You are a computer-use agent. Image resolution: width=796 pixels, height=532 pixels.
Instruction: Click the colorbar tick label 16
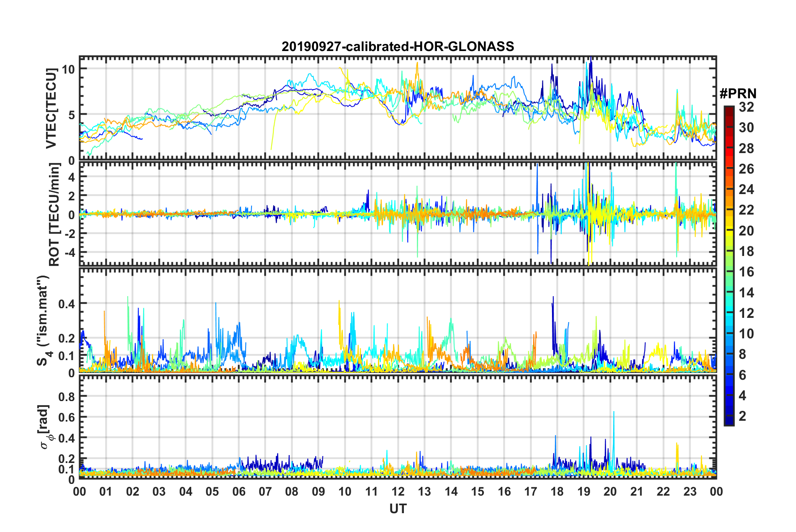[x=746, y=272]
